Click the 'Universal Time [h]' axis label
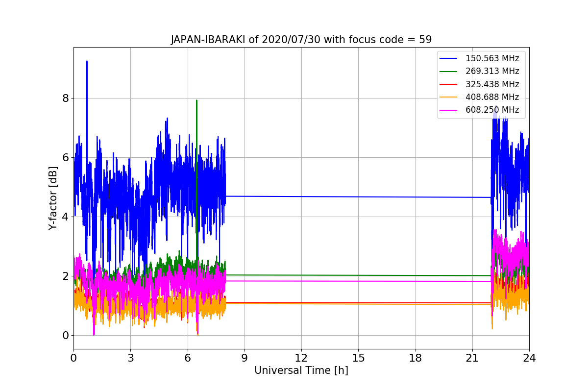This screenshot has width=588, height=392. click(x=301, y=371)
